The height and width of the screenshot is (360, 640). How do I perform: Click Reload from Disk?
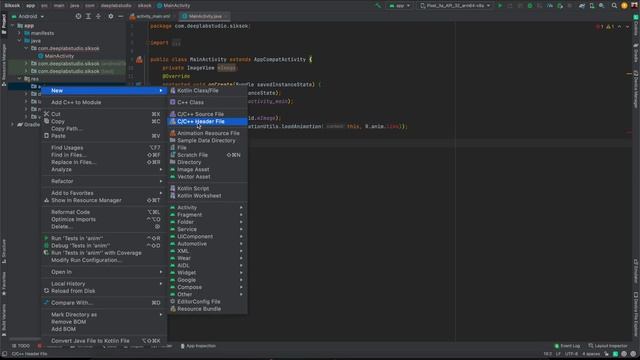104,291
